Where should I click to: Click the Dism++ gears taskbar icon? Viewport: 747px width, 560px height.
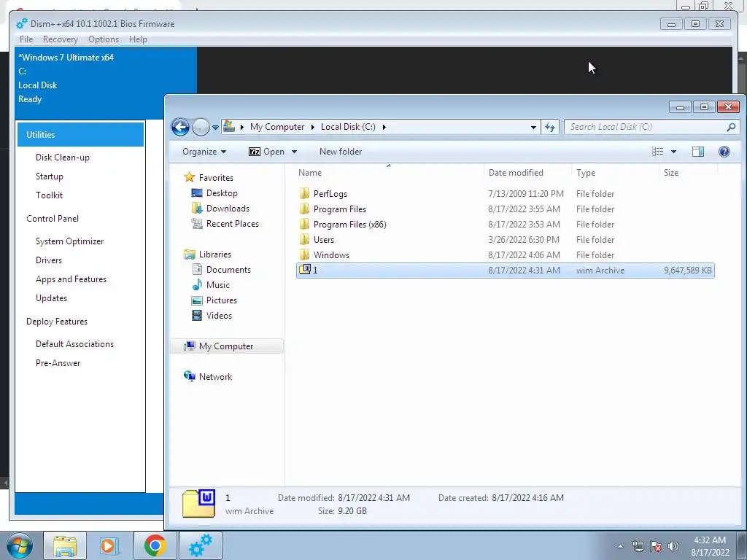(x=200, y=545)
